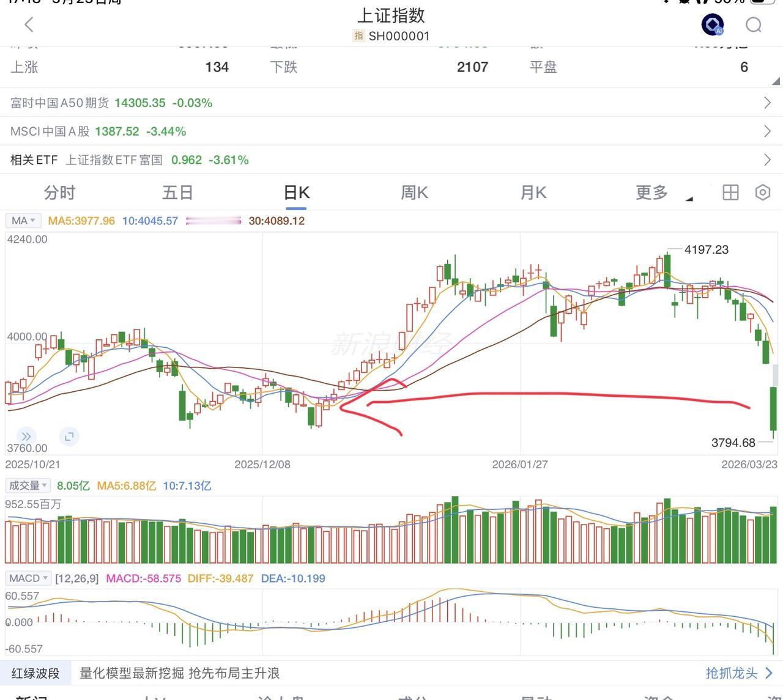Tap the volume 10:7.13亿 value
This screenshot has height=700, width=783.
click(187, 486)
